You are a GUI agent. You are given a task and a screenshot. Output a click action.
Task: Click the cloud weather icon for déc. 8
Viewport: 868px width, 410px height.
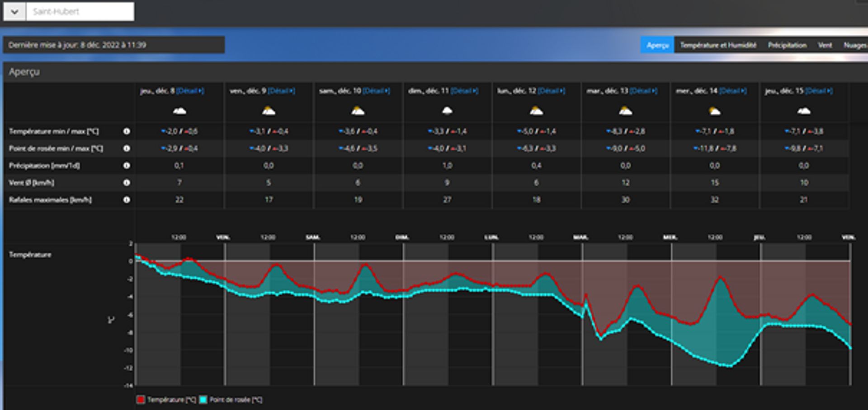179,111
